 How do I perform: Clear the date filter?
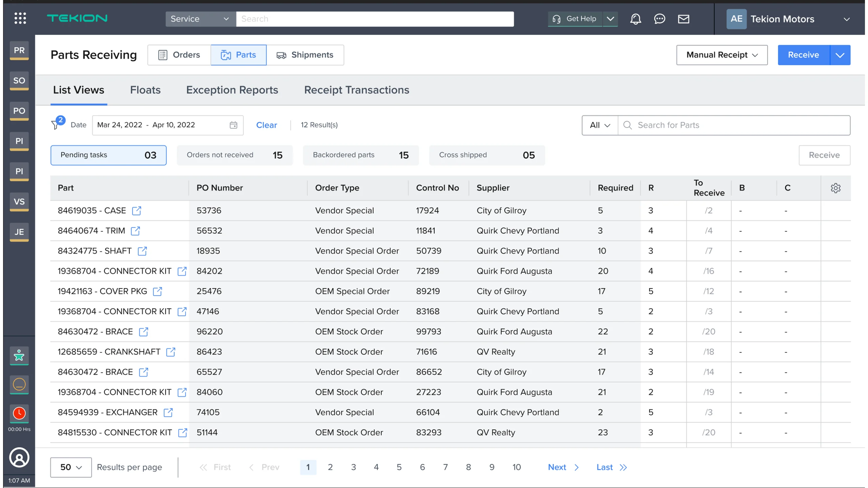[267, 125]
